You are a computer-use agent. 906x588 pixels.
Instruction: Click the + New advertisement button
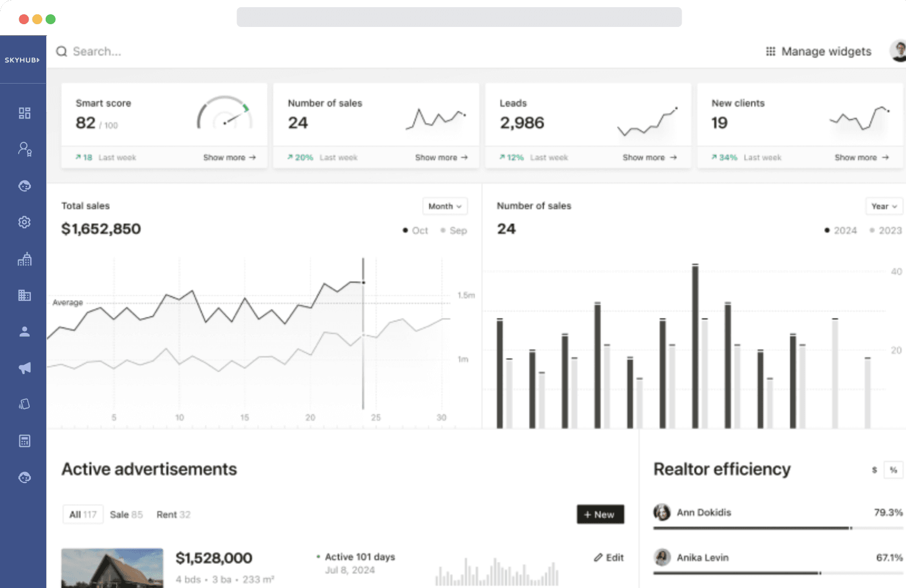(600, 514)
